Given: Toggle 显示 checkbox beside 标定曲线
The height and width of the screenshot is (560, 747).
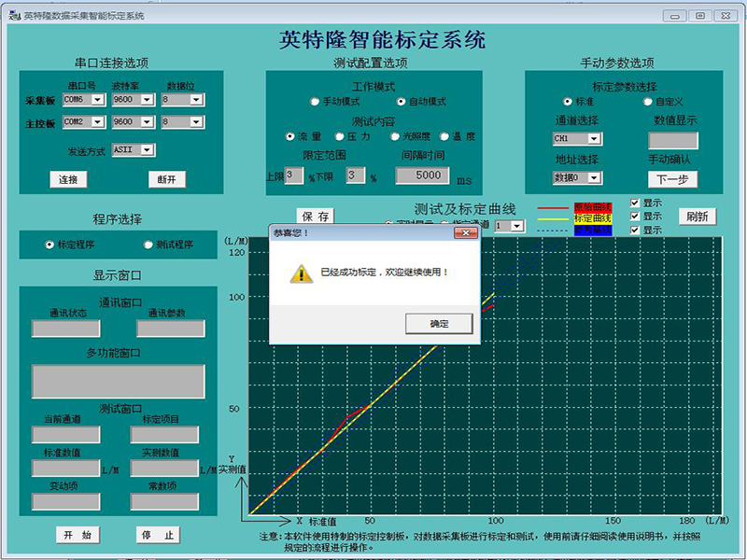Looking at the screenshot, I should point(635,216).
